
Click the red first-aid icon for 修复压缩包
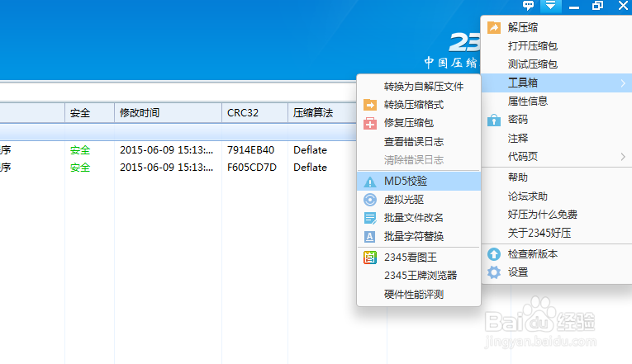[x=370, y=123]
